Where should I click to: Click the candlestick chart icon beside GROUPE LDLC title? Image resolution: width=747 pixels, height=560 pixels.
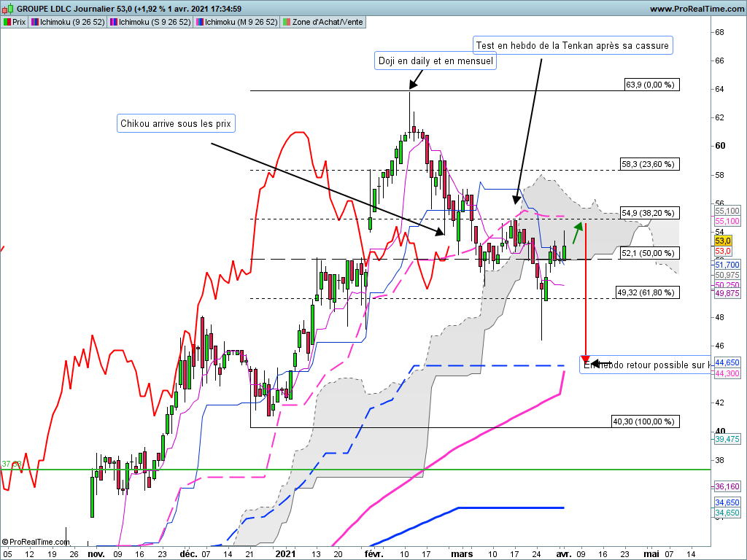7,9
